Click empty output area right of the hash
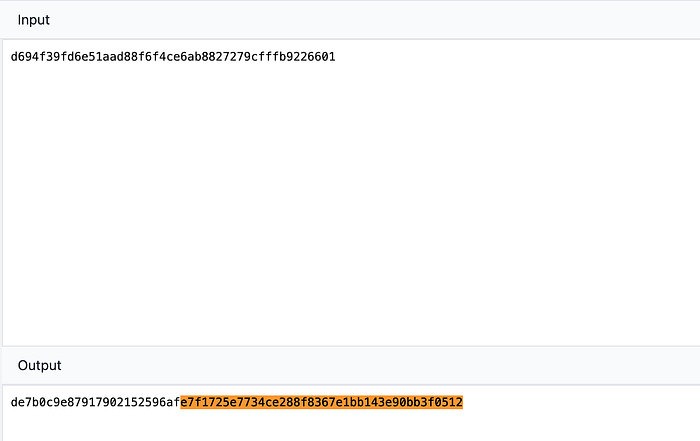700x441 pixels. point(580,402)
